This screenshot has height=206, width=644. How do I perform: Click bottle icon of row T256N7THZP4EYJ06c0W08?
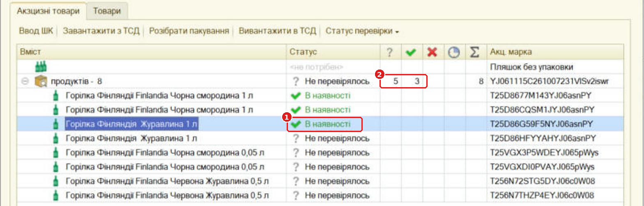point(57,195)
